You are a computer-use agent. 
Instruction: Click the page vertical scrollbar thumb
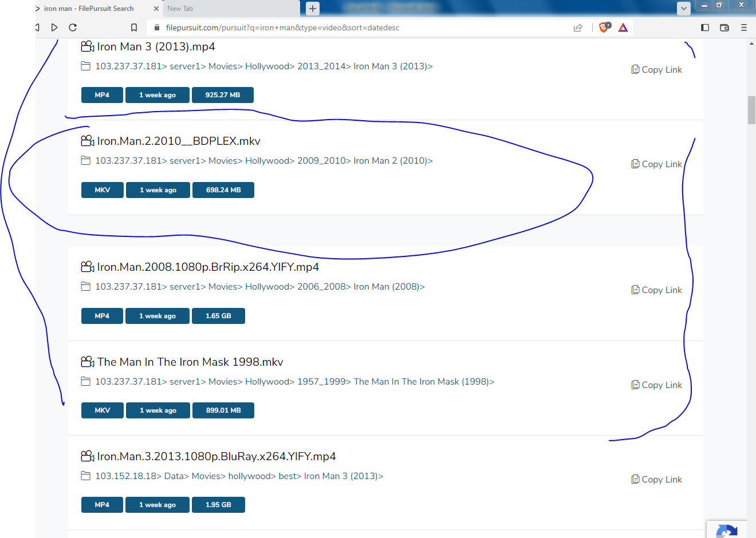click(751, 110)
